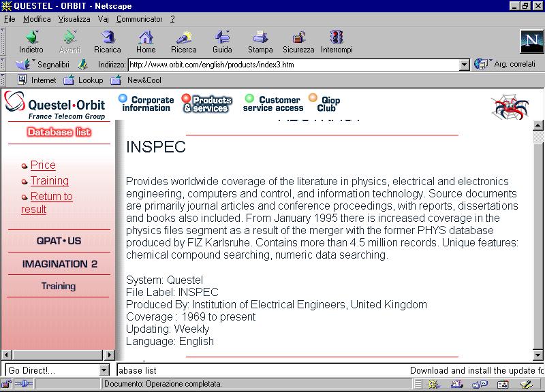545x392 pixels.
Task: Open the New&Cool folder
Action: click(x=136, y=80)
